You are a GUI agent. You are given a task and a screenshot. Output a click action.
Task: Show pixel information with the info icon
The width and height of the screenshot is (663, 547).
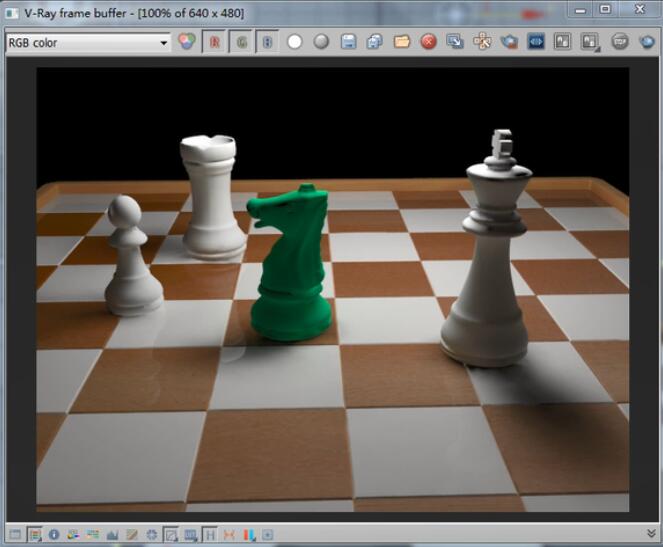[54, 535]
